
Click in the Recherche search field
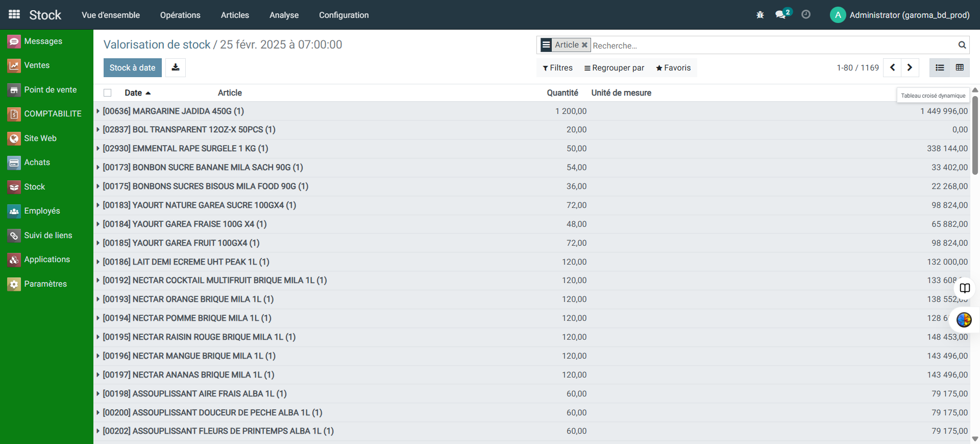click(766, 45)
